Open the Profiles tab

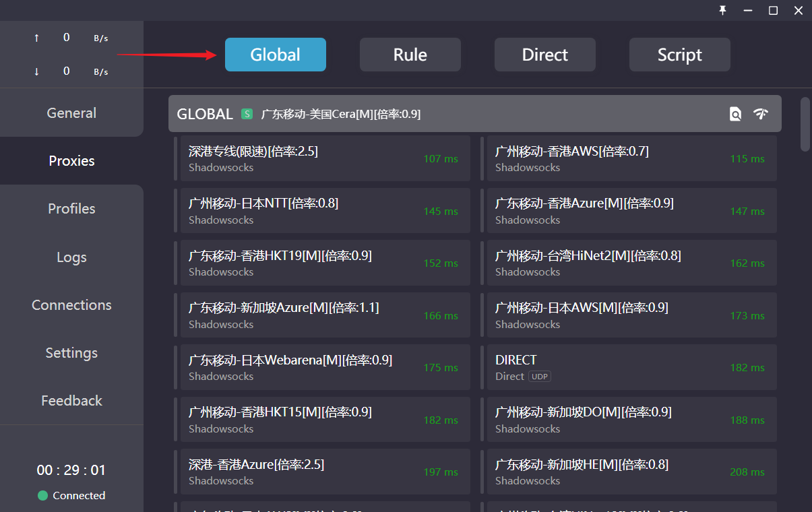coord(71,209)
